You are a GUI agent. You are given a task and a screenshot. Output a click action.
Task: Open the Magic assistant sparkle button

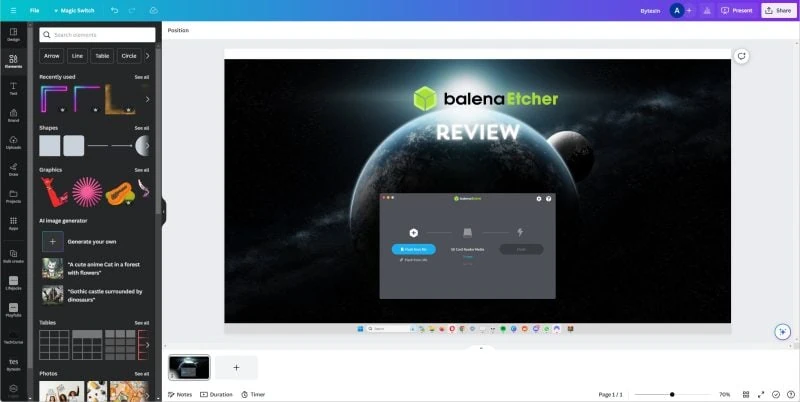(782, 332)
